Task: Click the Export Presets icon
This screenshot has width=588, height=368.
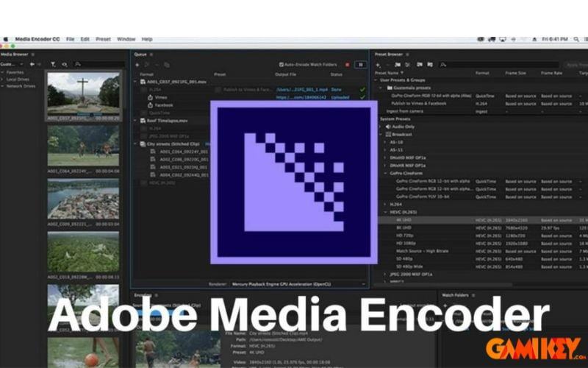Action: pos(430,65)
